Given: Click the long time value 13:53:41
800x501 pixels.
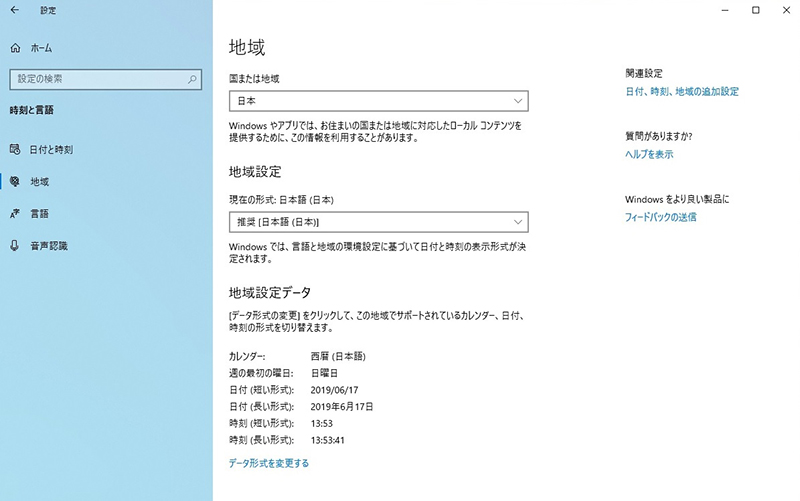Looking at the screenshot, I should 328,440.
